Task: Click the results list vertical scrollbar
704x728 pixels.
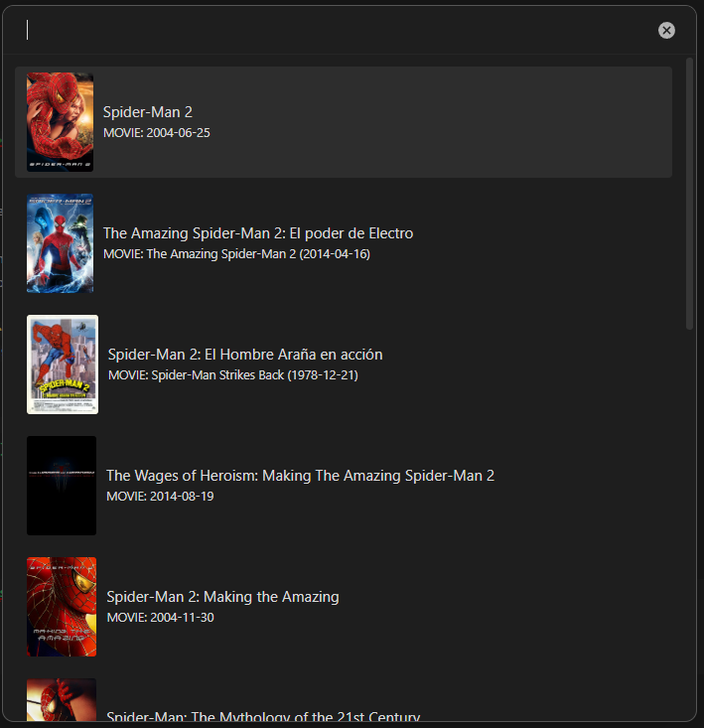Action: [x=689, y=194]
